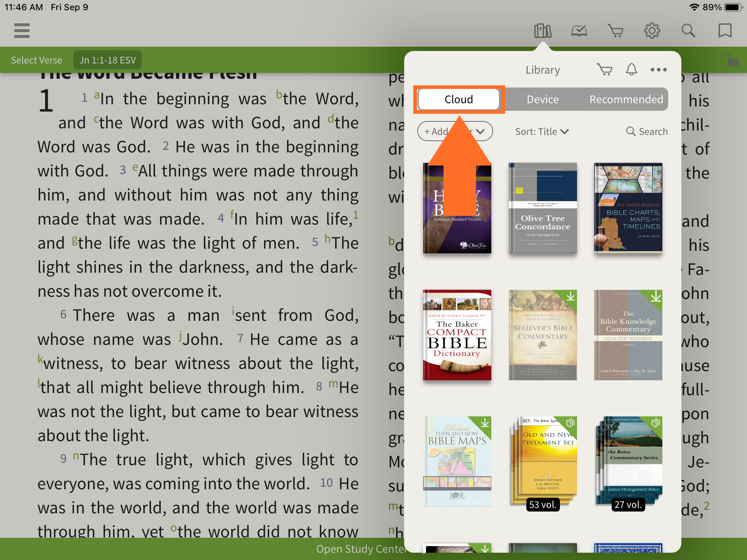Tap the bookmark ribbon icon

(725, 31)
